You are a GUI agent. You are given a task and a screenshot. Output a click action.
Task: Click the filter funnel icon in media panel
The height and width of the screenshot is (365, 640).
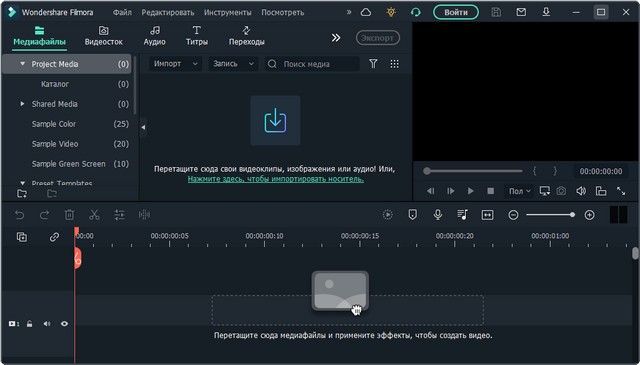pos(373,64)
